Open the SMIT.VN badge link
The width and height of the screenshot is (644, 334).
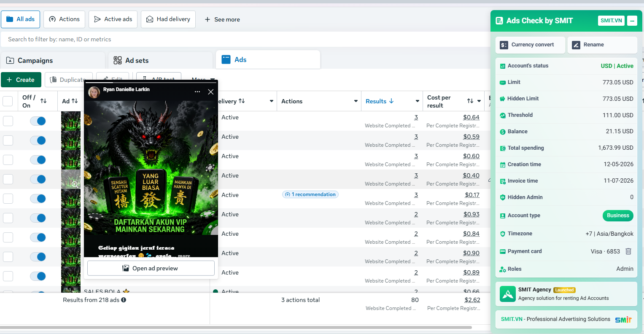611,21
